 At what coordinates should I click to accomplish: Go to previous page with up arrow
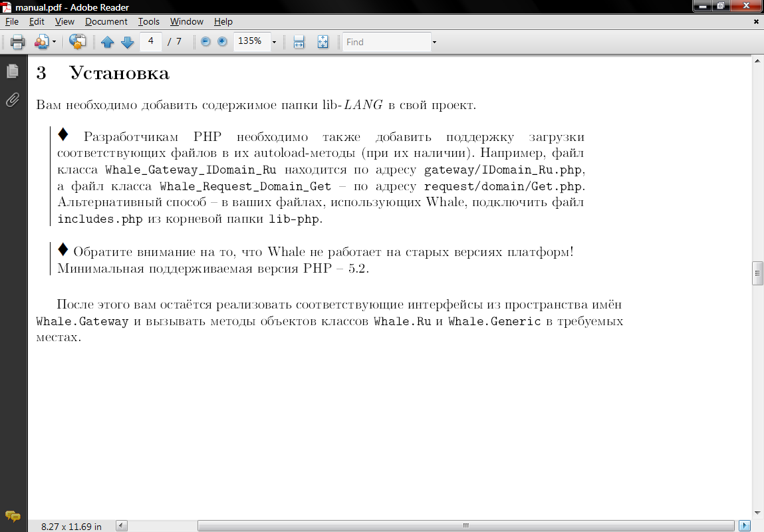click(107, 42)
